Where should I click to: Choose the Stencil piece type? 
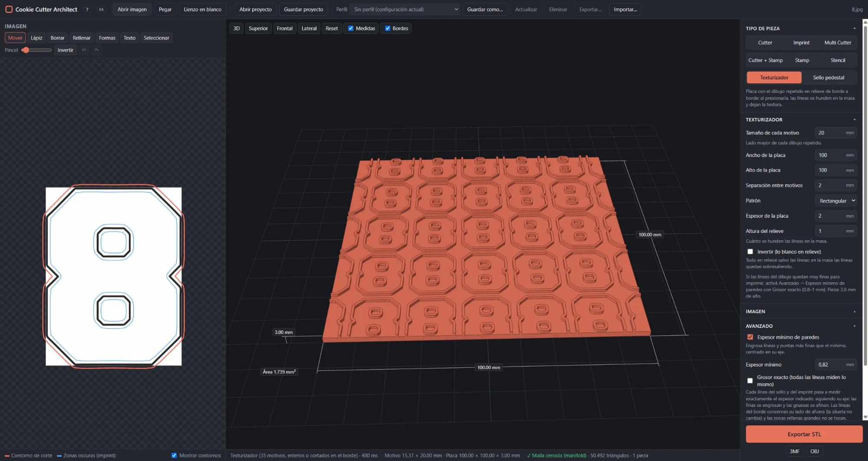(838, 60)
